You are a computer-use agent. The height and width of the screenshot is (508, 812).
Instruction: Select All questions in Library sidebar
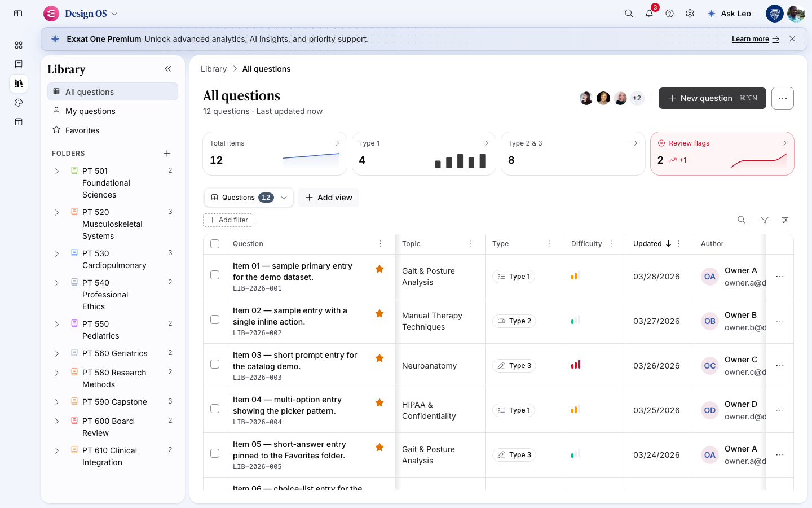(113, 92)
